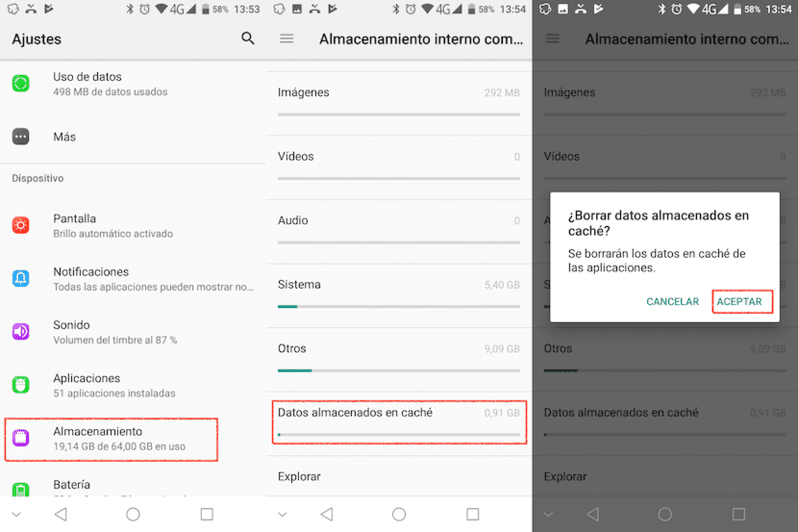Open hamburger menu on undimmed storage screen

pos(287,39)
